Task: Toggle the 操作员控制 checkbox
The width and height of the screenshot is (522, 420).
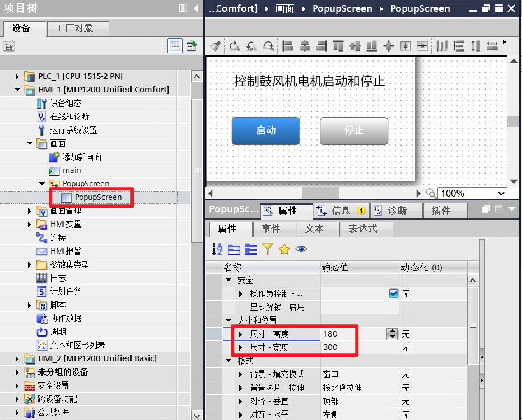Action: pyautogui.click(x=393, y=293)
